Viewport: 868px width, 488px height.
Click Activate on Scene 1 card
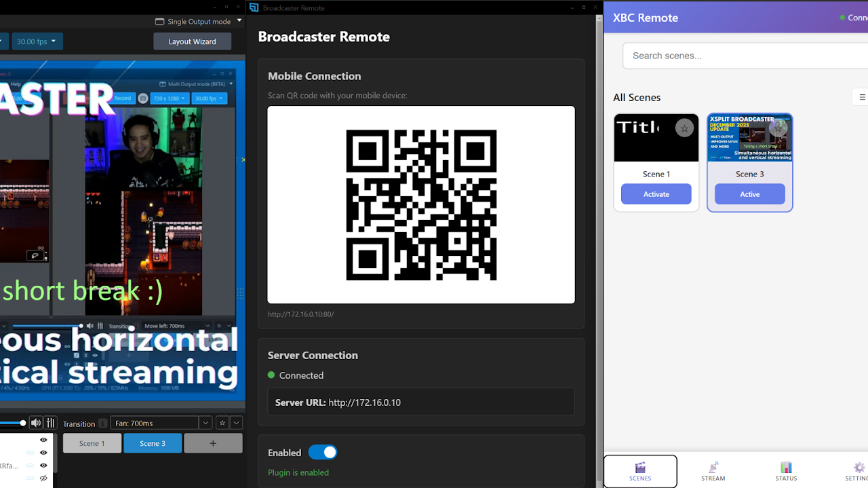point(656,193)
